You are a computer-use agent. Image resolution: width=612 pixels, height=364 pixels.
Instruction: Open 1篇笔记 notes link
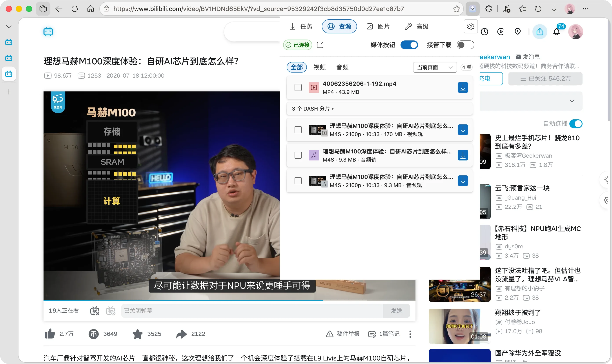pyautogui.click(x=384, y=334)
